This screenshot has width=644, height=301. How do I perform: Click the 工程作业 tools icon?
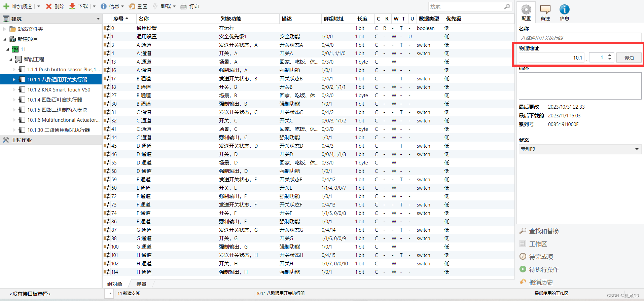coord(6,140)
